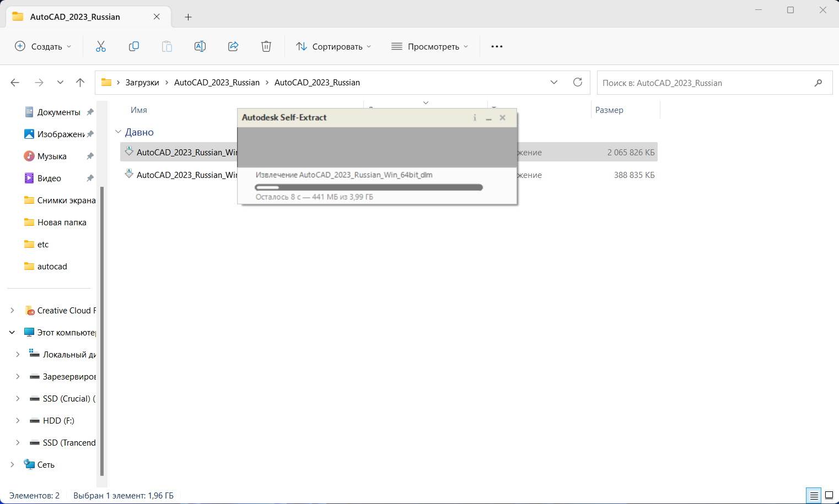This screenshot has width=839, height=504.
Task: Navigate to Загрузки in the breadcrumb path
Action: tap(142, 83)
